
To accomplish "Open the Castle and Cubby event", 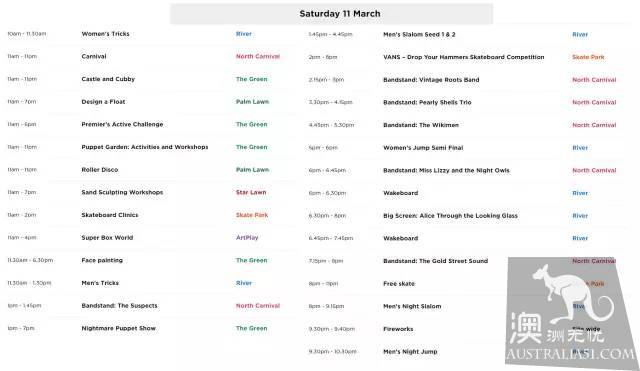I will (x=108, y=79).
